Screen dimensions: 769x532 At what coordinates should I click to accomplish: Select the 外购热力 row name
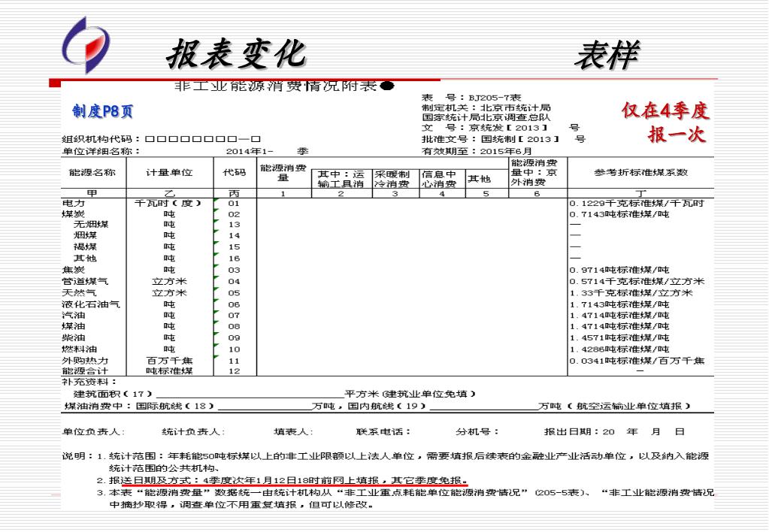point(86,361)
